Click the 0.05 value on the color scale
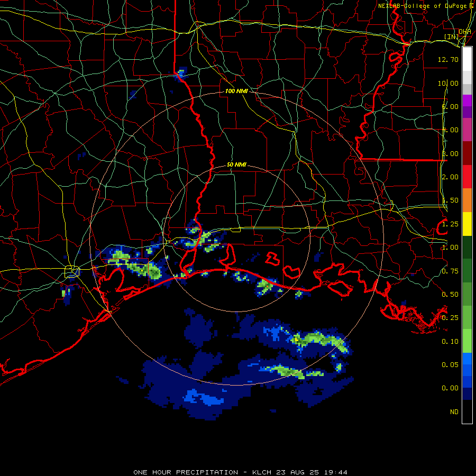This screenshot has height=476, width=476. point(450,365)
